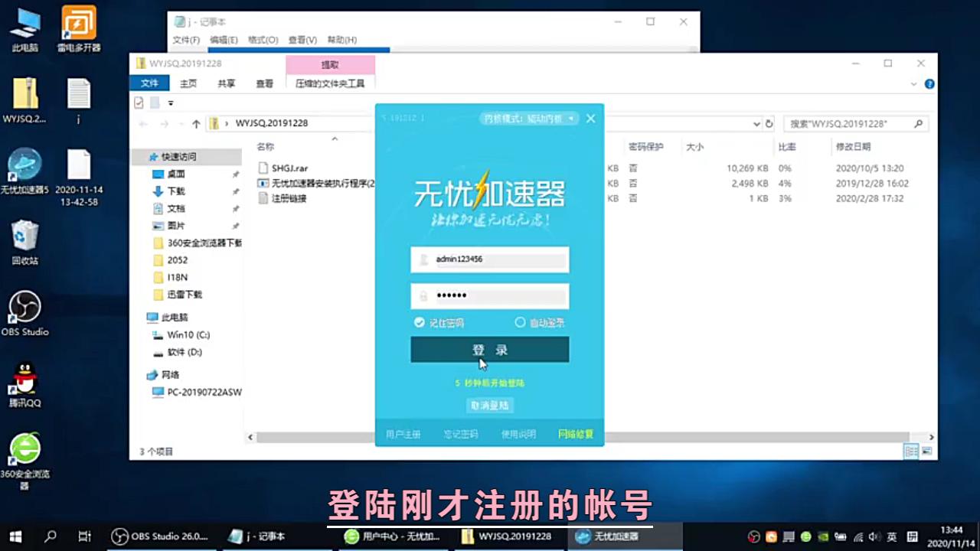The height and width of the screenshot is (551, 980).
Task: Select the 2020-11-14 13-42-58 file icon
Action: pyautogui.click(x=79, y=178)
